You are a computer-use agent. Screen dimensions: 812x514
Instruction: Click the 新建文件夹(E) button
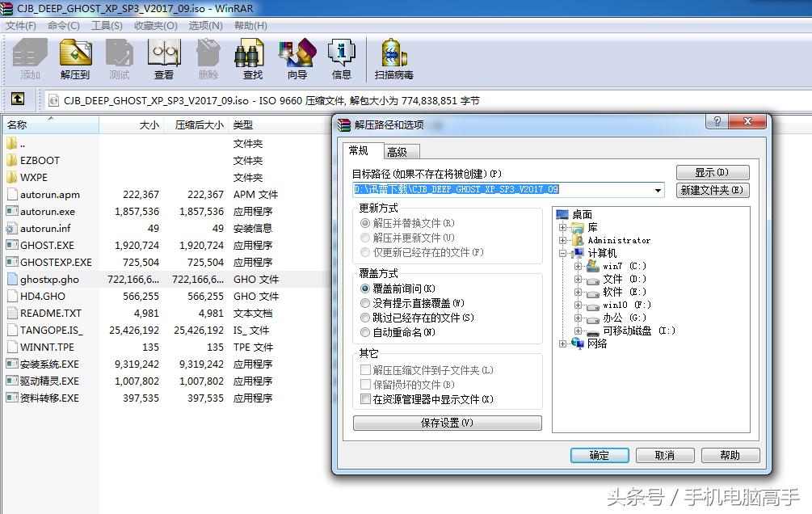pos(713,190)
